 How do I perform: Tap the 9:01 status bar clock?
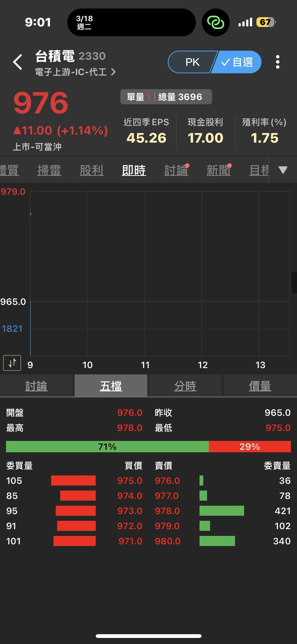click(x=38, y=22)
